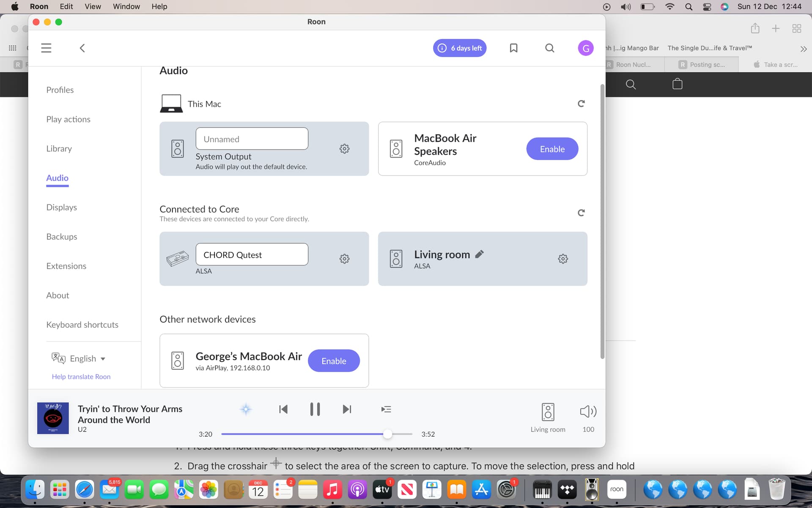The width and height of the screenshot is (812, 508).
Task: Open the volume control icon
Action: pyautogui.click(x=588, y=411)
